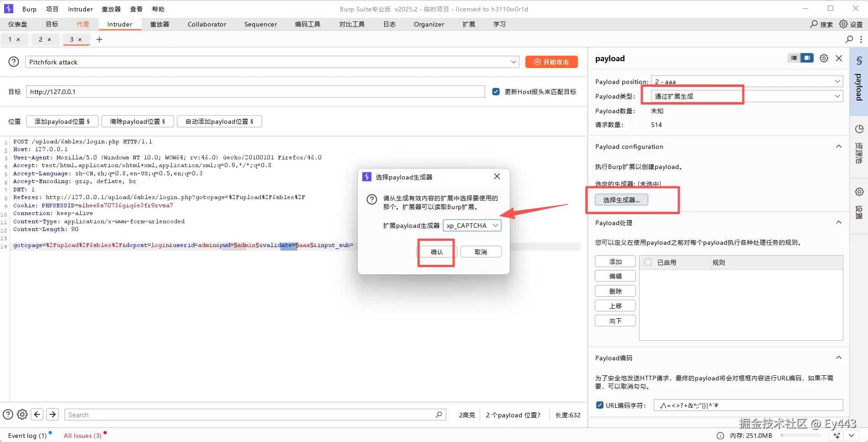The width and height of the screenshot is (868, 442).
Task: Open the 项目 menu
Action: [x=52, y=9]
